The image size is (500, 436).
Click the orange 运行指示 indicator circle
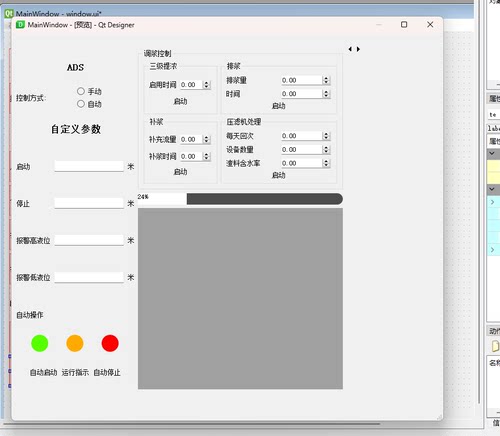coord(75,343)
